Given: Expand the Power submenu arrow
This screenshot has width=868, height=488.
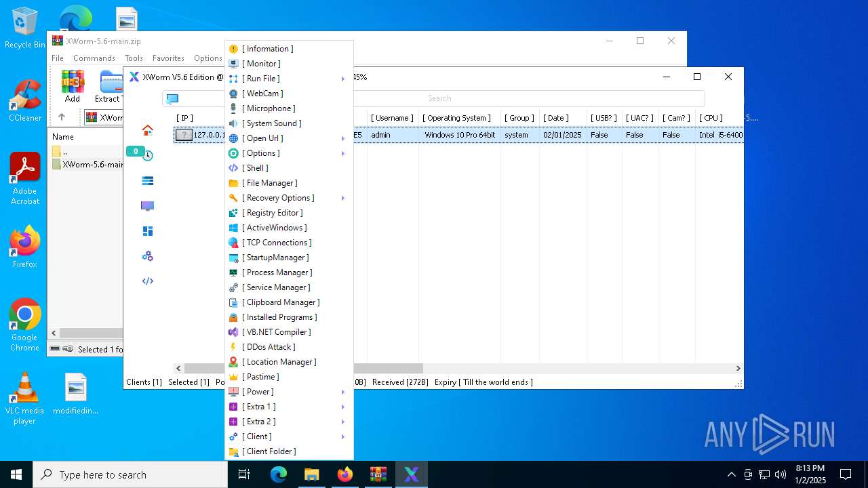Looking at the screenshot, I should click(x=343, y=392).
